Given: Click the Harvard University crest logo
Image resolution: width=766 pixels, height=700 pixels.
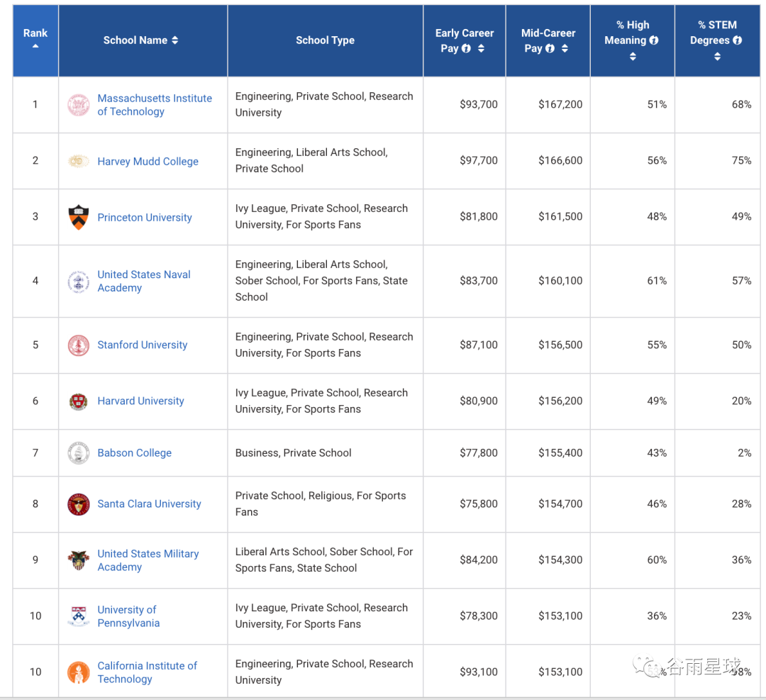Looking at the screenshot, I should tap(78, 401).
